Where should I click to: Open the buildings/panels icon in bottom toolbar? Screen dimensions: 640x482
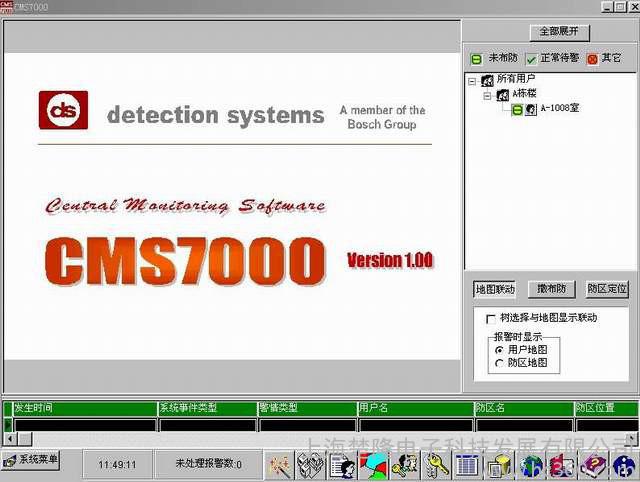click(310, 465)
